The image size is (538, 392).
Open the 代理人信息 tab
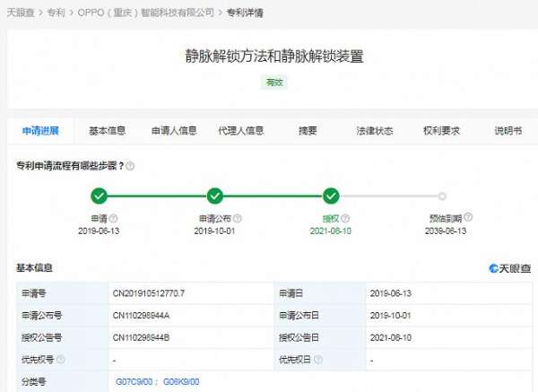(241, 131)
